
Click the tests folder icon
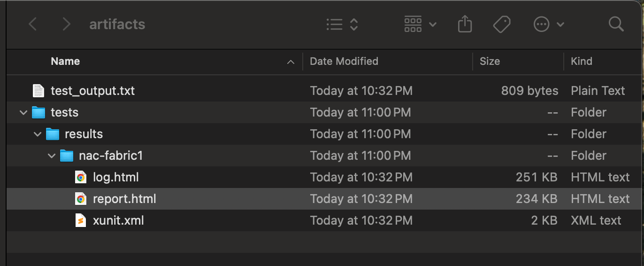click(38, 112)
